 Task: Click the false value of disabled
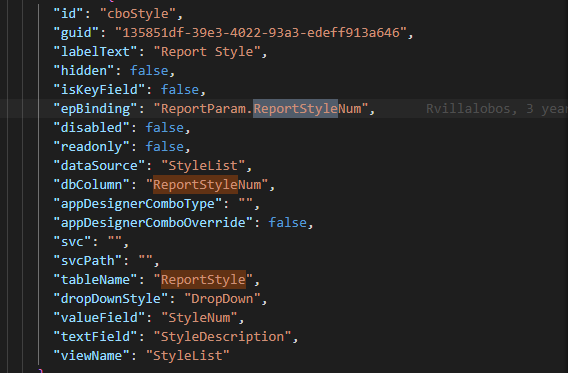coord(165,128)
